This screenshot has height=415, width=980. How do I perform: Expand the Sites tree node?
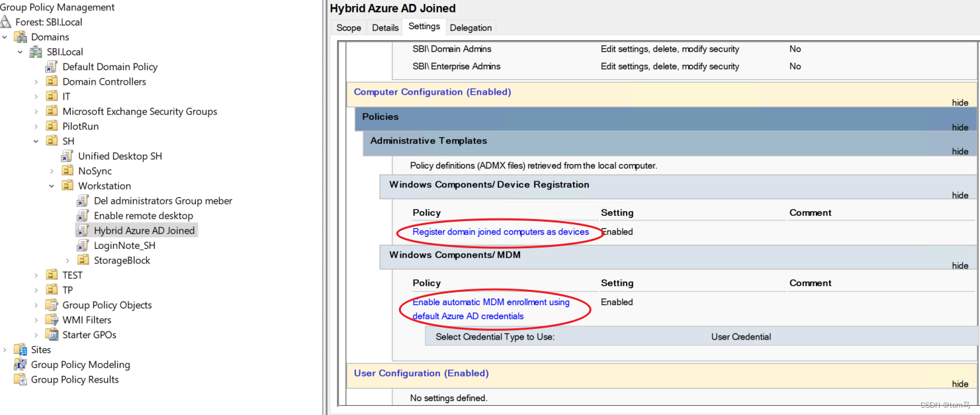(x=5, y=349)
